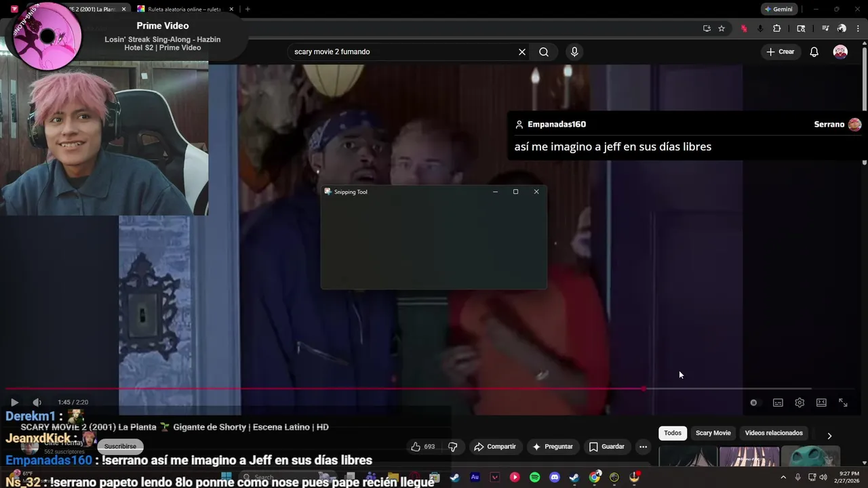Click the red extension icon
Image resolution: width=868 pixels, height=488 pixels.
(x=744, y=28)
